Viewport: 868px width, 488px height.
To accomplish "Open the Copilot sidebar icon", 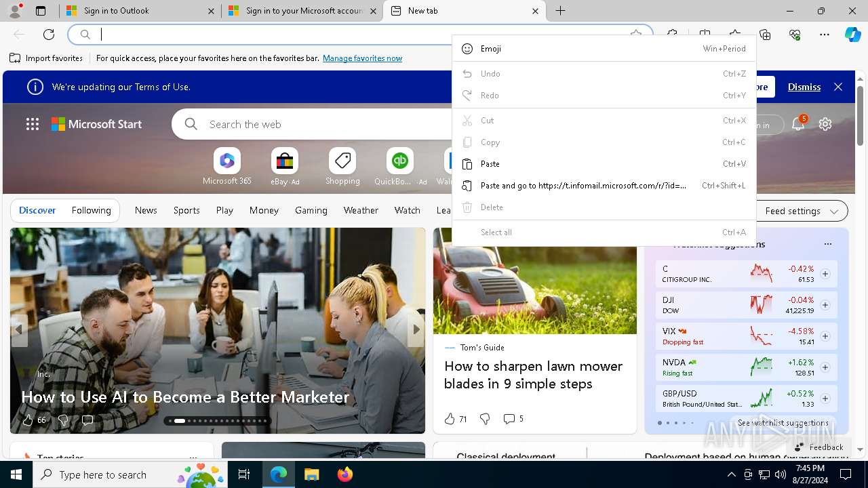I will (x=853, y=35).
